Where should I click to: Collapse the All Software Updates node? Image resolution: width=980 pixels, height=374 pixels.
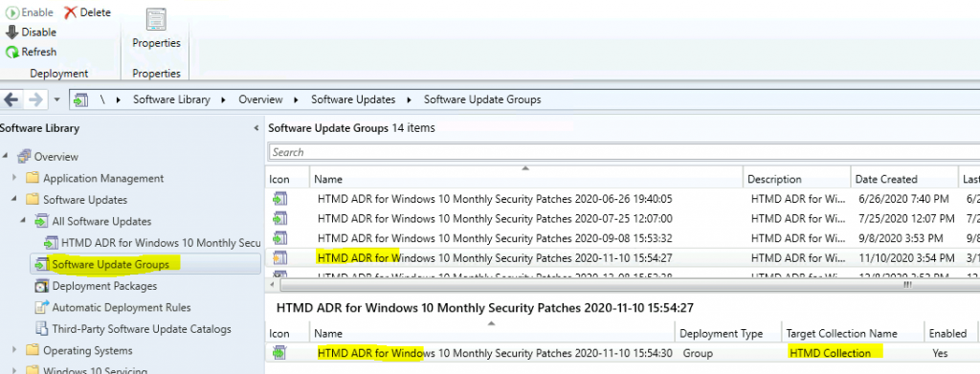[24, 221]
